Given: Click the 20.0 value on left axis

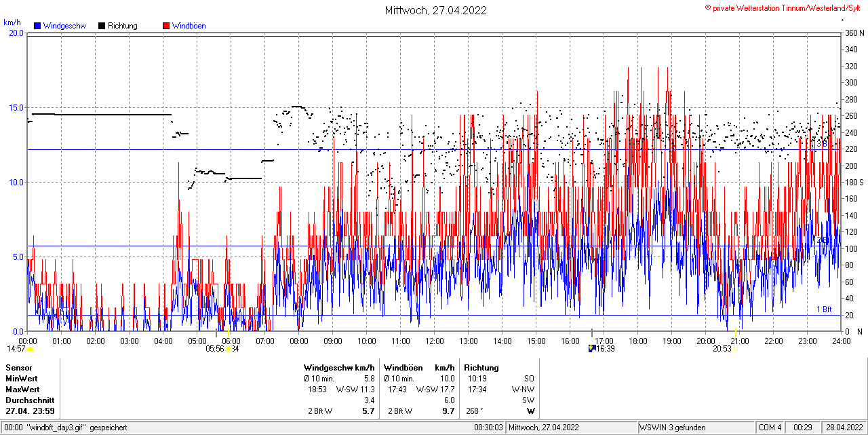Looking at the screenshot, I should coord(16,33).
